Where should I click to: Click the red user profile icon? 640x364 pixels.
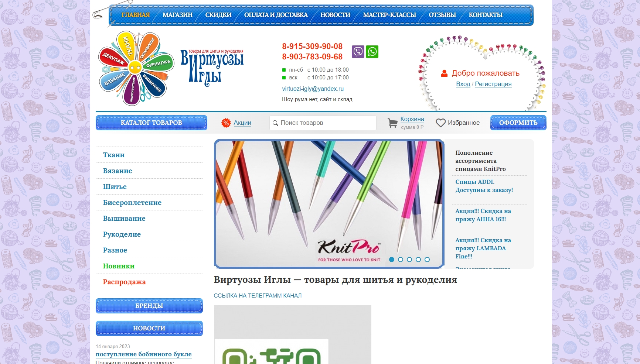click(444, 73)
